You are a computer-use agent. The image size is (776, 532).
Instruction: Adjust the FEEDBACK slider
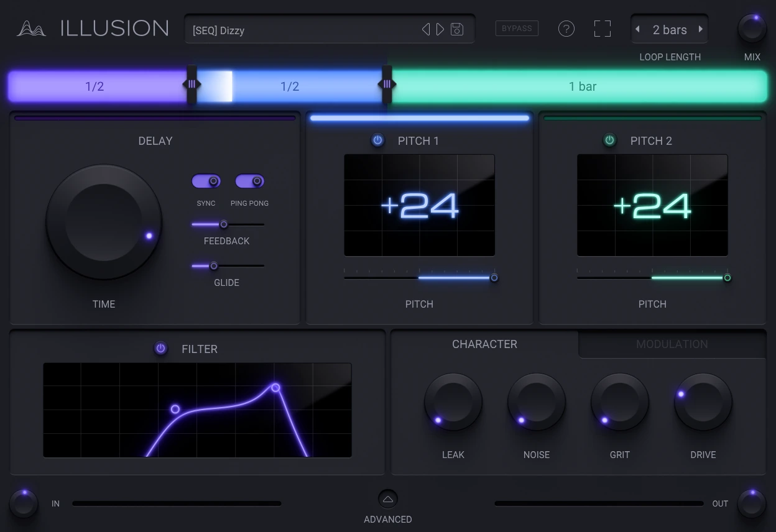point(228,224)
